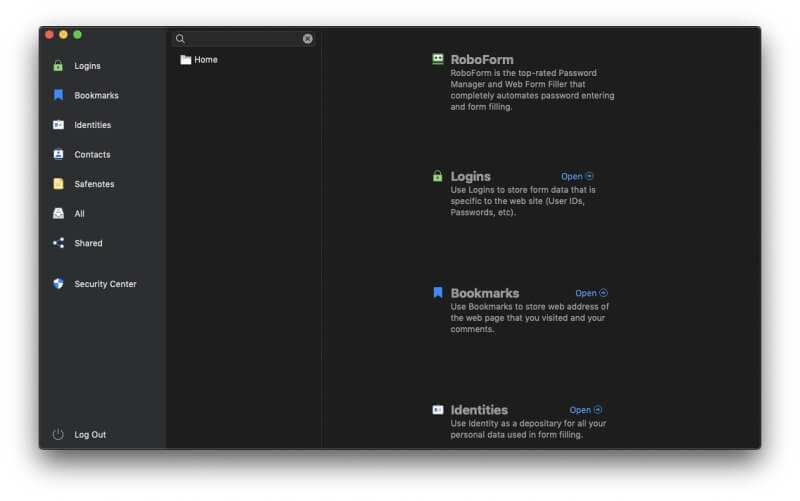Click the Log Out button
This screenshot has height=501, width=800.
[x=90, y=435]
